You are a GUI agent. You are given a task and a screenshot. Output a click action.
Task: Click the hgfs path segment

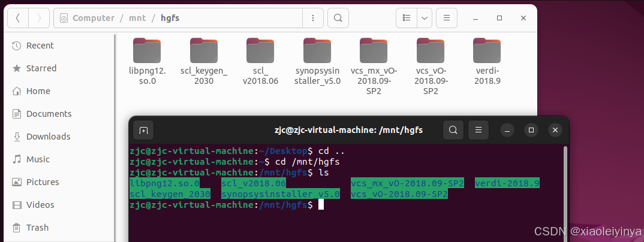click(170, 18)
